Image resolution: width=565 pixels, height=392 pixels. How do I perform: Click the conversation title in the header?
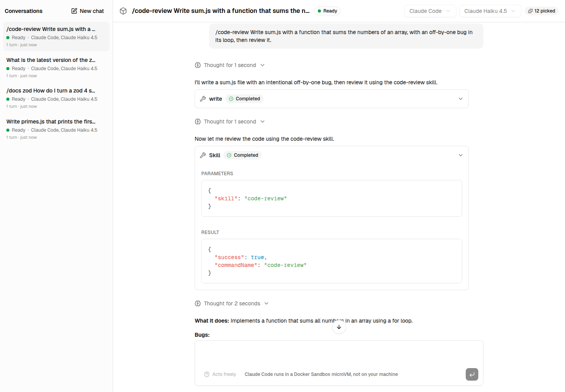coord(221,11)
